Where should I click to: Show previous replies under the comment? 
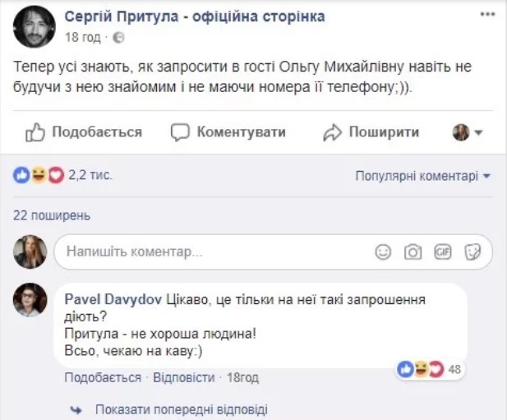point(181,408)
